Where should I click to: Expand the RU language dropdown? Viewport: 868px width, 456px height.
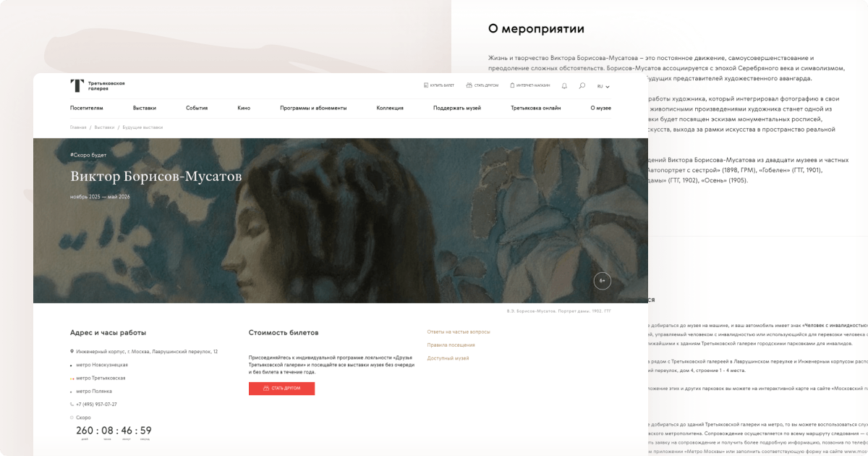(603, 86)
